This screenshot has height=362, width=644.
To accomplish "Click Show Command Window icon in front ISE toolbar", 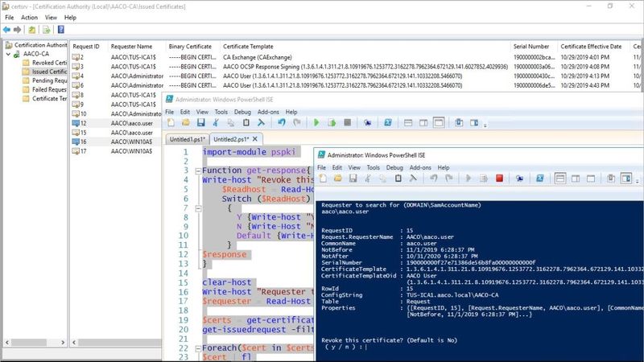I will tap(611, 178).
